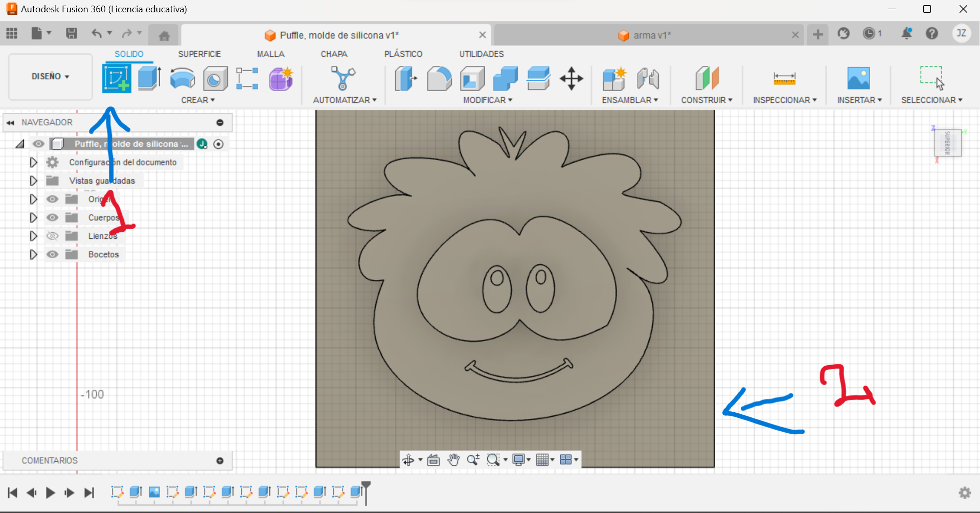Click the Move/Copy four-arrow icon
980x513 pixels.
pos(571,79)
